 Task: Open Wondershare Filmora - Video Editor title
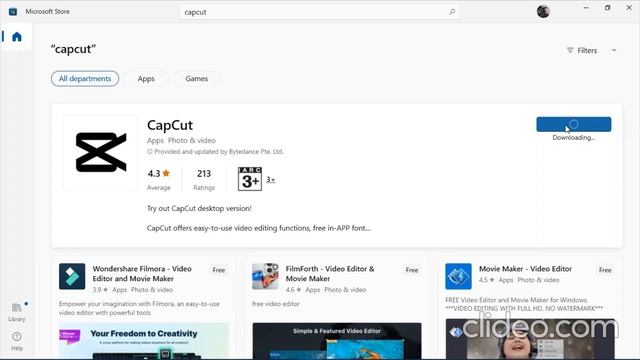[142, 273]
